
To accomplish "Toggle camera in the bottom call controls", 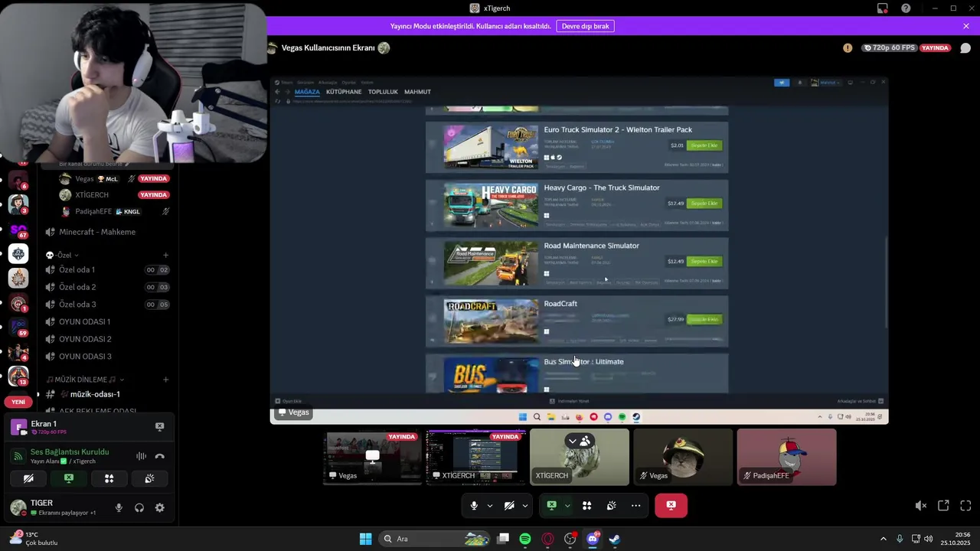I will (x=509, y=506).
